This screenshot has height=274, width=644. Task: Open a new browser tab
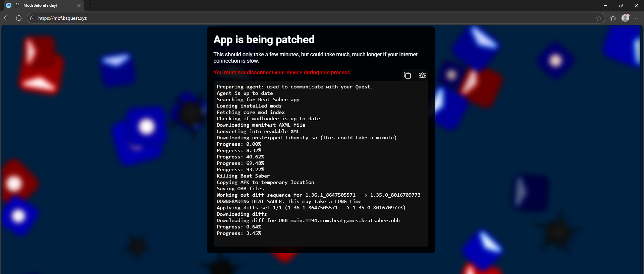[x=90, y=5]
